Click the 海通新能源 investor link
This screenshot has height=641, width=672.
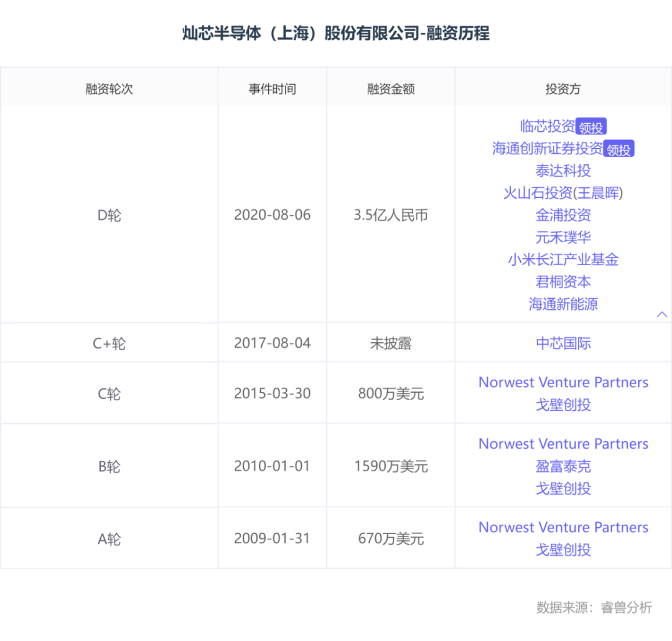click(562, 304)
